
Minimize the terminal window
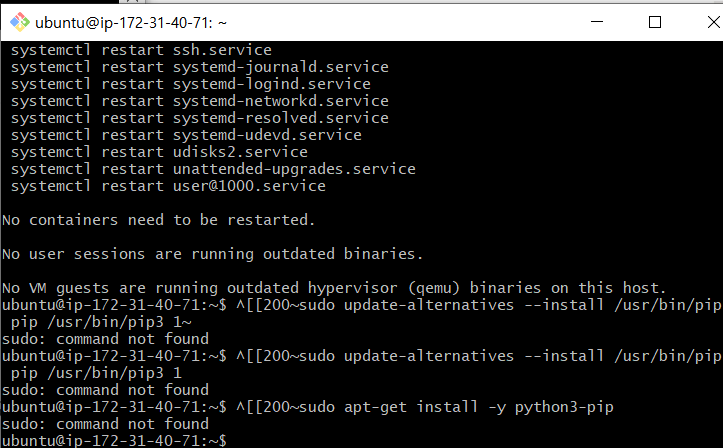pyautogui.click(x=597, y=22)
